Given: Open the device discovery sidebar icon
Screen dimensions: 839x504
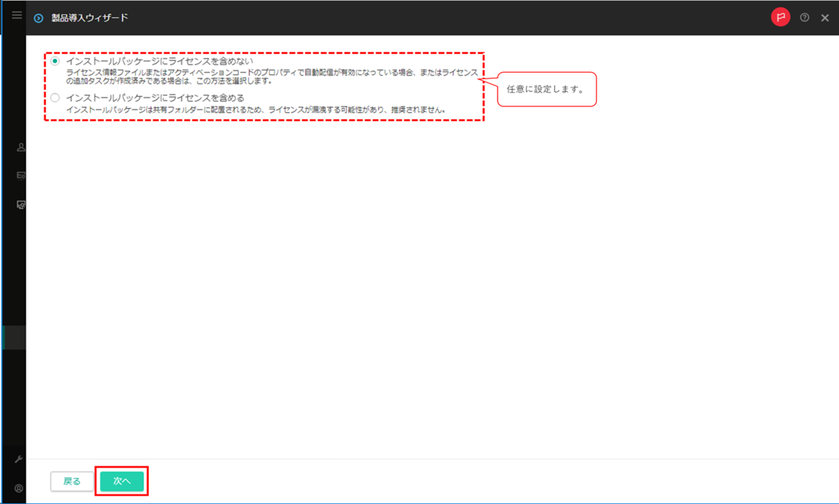Looking at the screenshot, I should coord(21,204).
